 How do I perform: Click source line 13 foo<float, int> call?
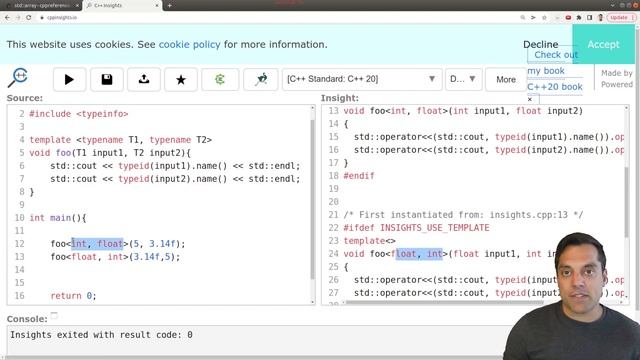115,257
